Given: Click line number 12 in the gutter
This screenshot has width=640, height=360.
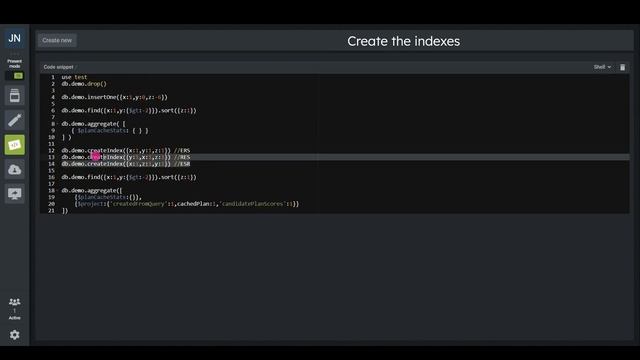Looking at the screenshot, I should point(51,151).
